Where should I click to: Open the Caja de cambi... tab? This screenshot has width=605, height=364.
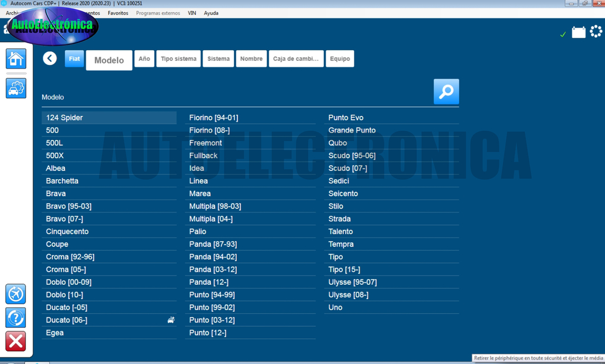point(296,58)
